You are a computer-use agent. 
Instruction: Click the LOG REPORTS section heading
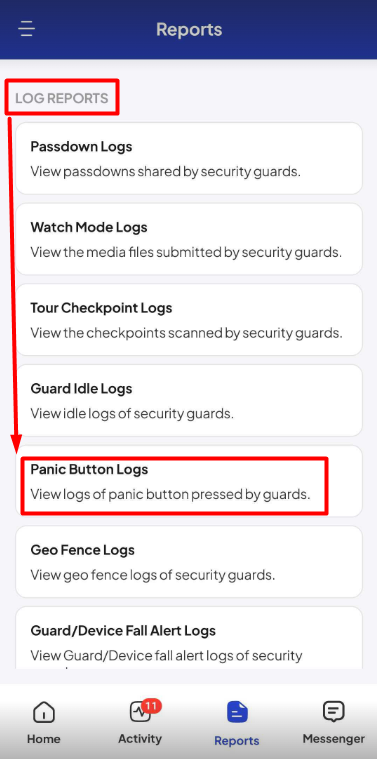(x=61, y=98)
